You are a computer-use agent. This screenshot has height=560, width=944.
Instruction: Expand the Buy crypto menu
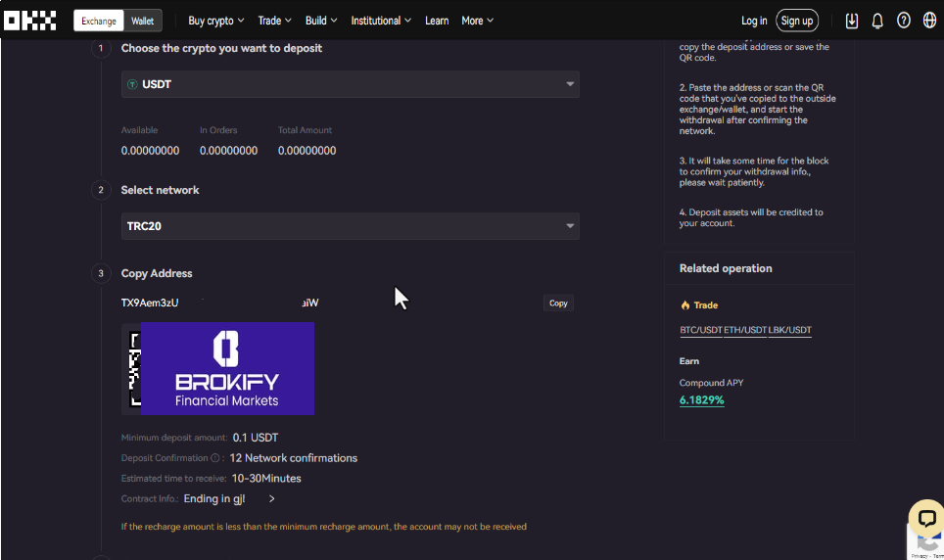pos(215,21)
